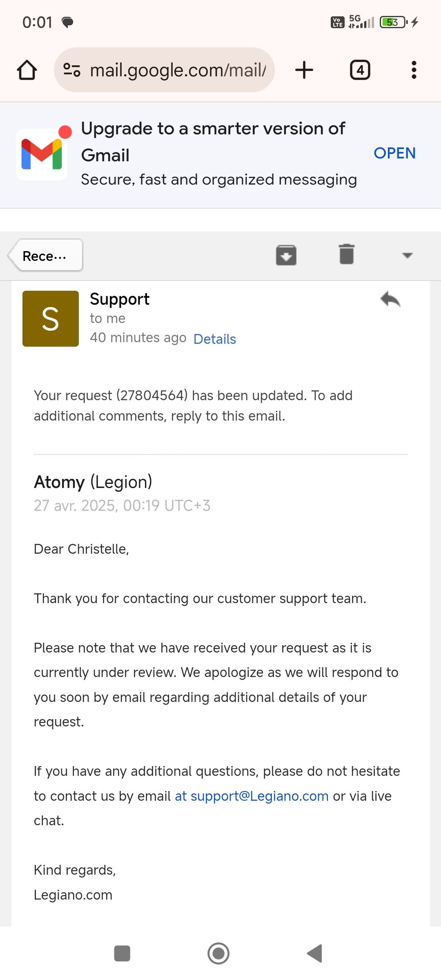Reply to the Support email
This screenshot has height=980, width=441.
(x=390, y=299)
